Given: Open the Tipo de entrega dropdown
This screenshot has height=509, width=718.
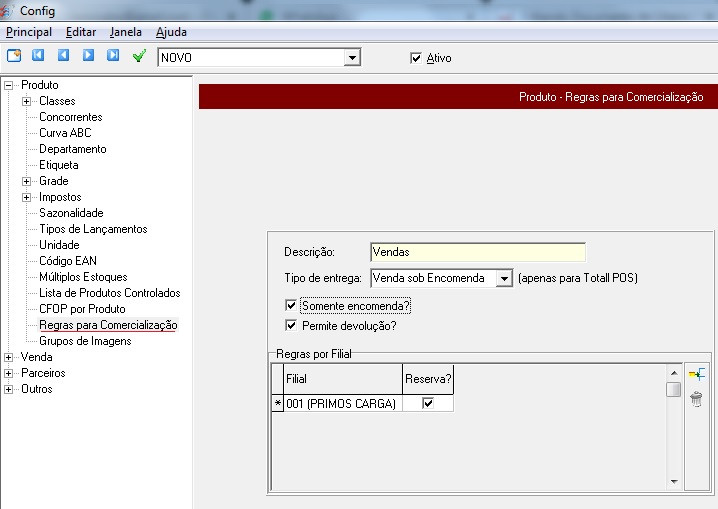Looking at the screenshot, I should [x=504, y=278].
